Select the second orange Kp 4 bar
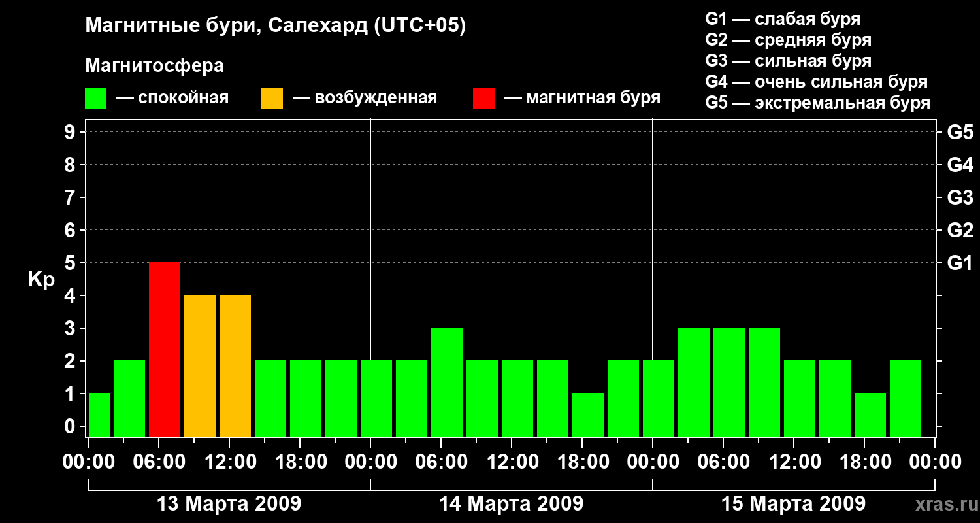 point(235,365)
